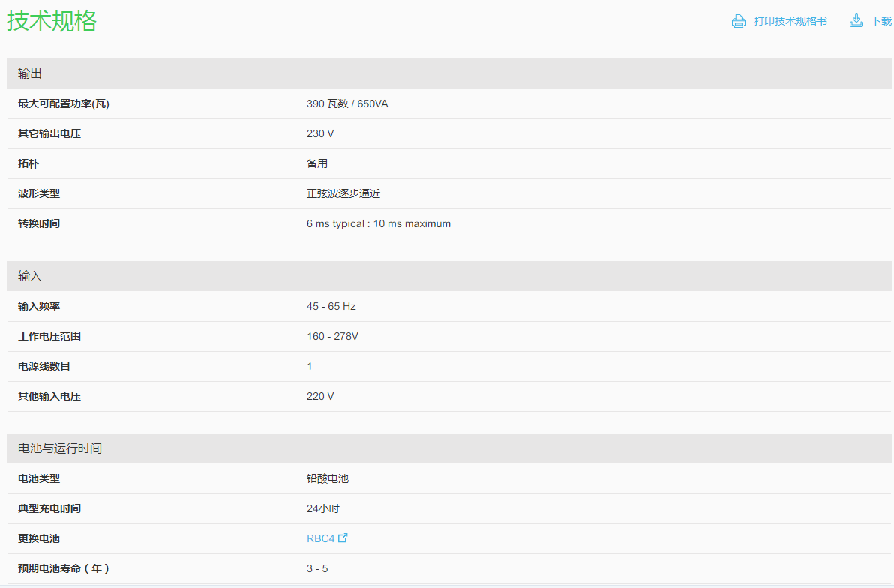This screenshot has height=588, width=894.
Task: Click the 45 - 65 Hz frequency value
Action: click(x=331, y=306)
